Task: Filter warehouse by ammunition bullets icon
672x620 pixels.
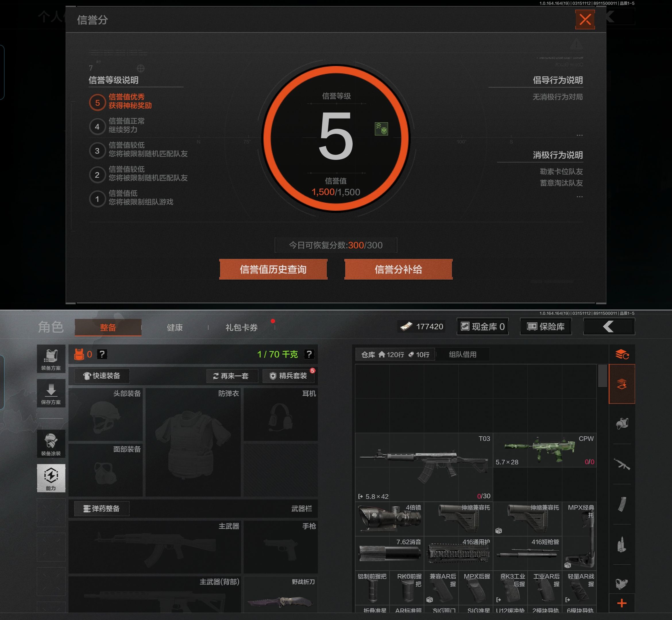Action: coord(622,544)
